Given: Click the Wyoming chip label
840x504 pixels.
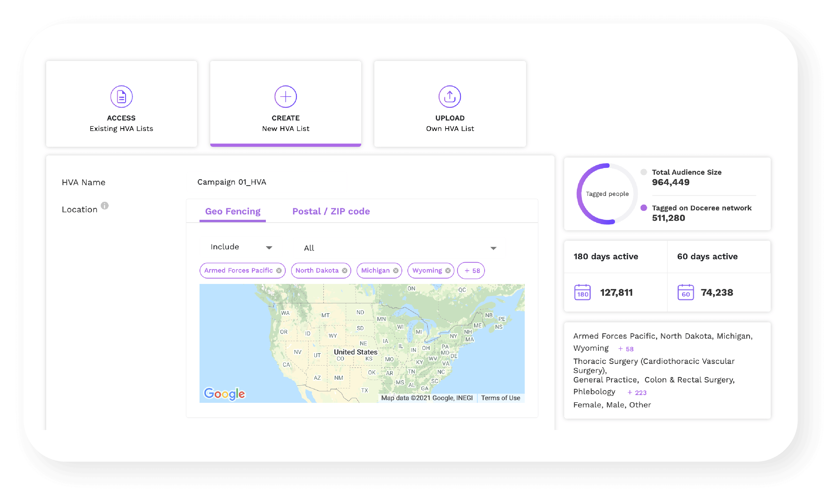Looking at the screenshot, I should [x=427, y=270].
